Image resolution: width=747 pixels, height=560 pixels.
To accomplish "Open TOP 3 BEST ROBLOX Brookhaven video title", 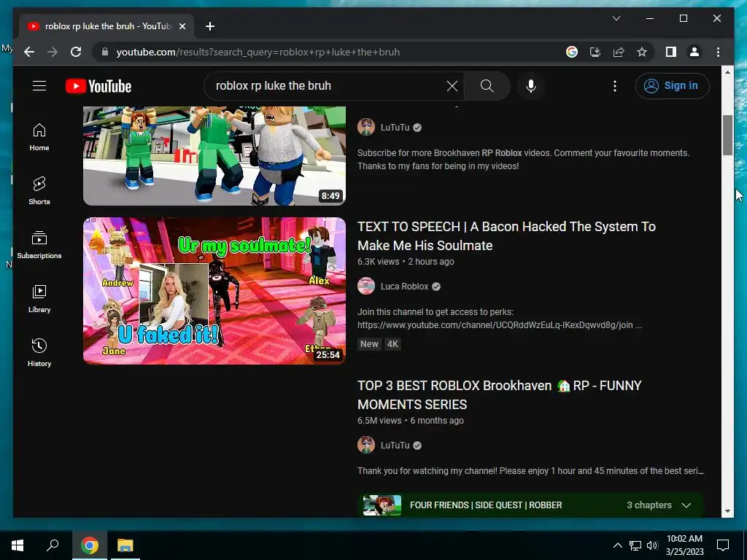I will pyautogui.click(x=500, y=394).
